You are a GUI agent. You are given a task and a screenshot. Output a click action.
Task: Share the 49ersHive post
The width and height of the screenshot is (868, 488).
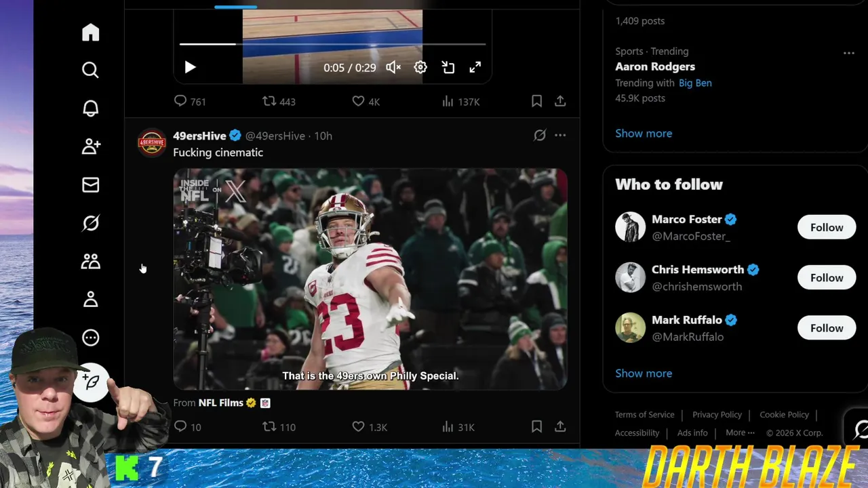(x=560, y=426)
